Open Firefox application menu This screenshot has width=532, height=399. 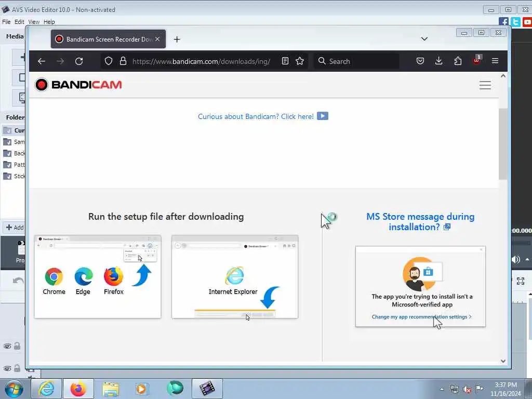click(495, 61)
